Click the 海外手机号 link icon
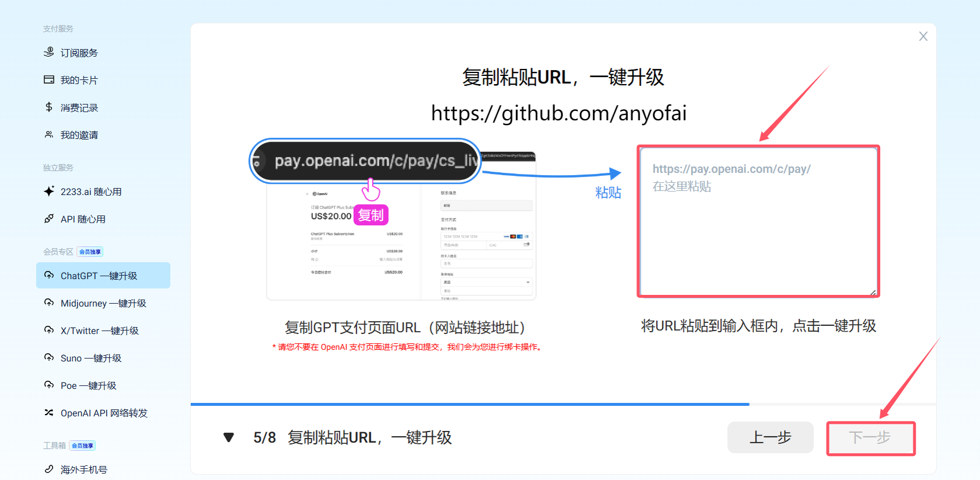This screenshot has height=480, width=980. (49, 469)
